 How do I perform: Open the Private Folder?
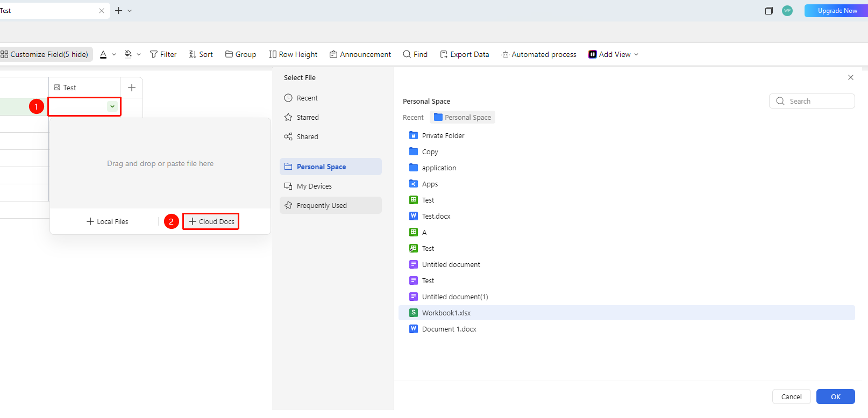point(627,135)
